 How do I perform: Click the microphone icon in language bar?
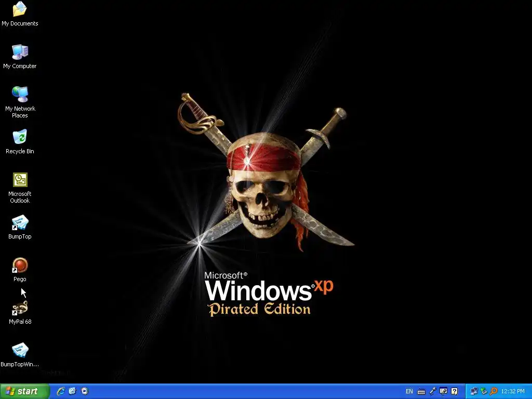[x=433, y=392]
